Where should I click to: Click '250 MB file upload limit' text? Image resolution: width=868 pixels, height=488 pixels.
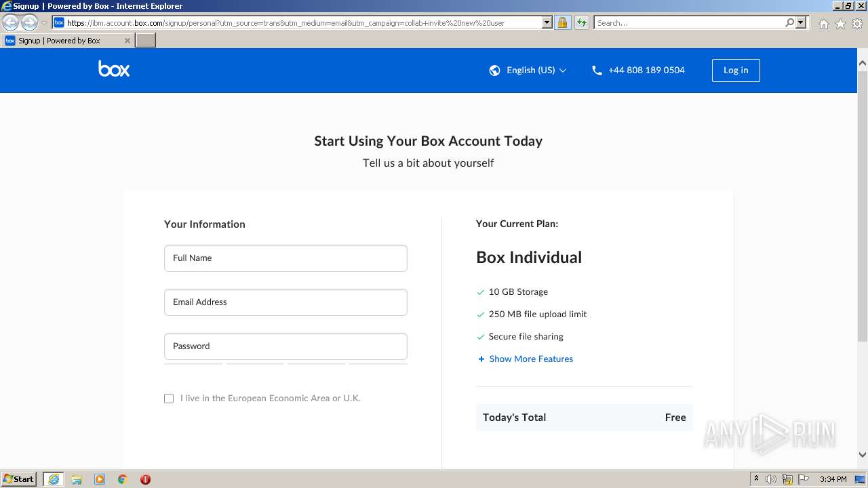pyautogui.click(x=538, y=314)
